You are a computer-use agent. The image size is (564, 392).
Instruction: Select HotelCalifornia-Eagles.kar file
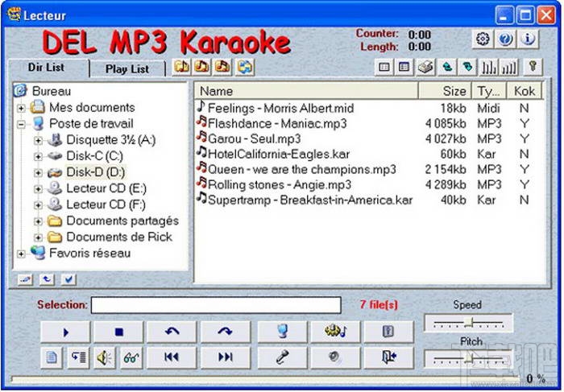279,154
